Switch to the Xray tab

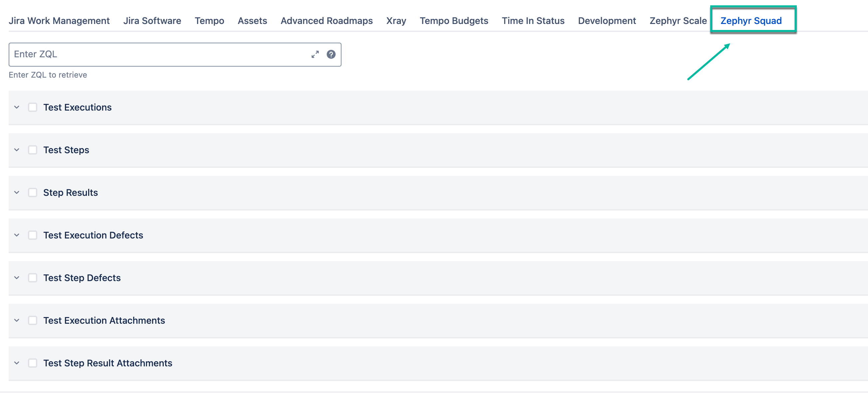click(396, 20)
